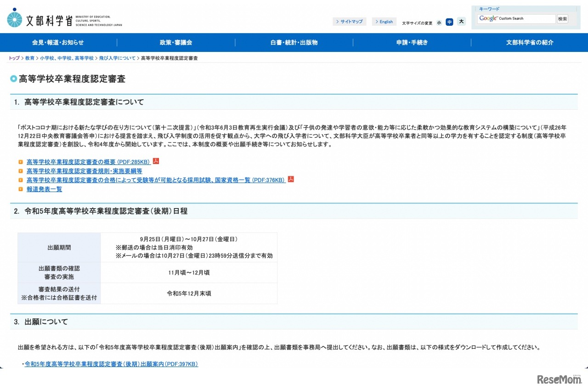Open the 白書・統計・出版物 menu
Viewport: 588px width, 390px height.
(x=294, y=42)
